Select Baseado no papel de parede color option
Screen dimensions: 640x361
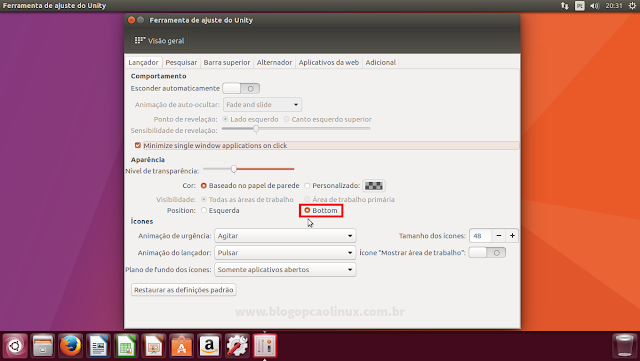pos(204,186)
